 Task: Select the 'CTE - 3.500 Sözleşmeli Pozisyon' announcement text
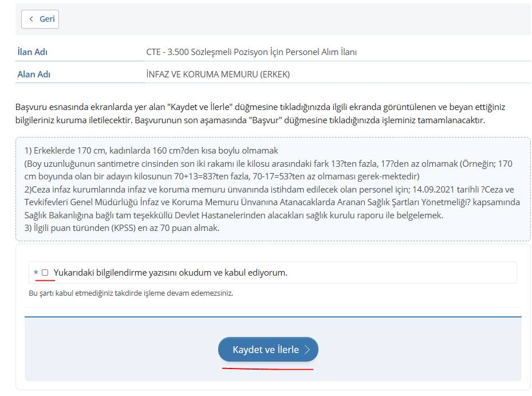click(x=251, y=52)
